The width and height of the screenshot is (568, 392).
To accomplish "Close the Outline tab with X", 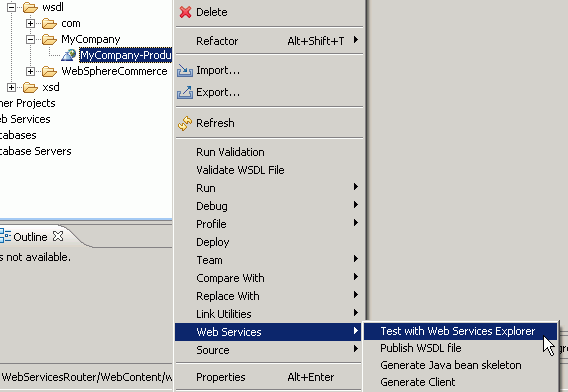I will click(58, 236).
